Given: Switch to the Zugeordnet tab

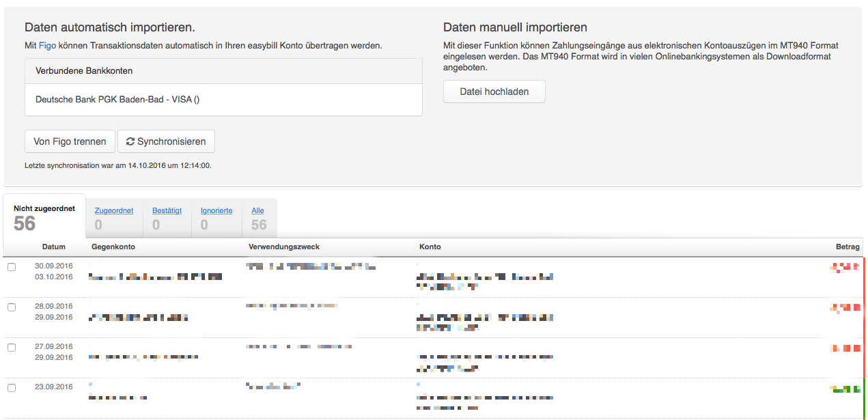Looking at the screenshot, I should pos(114,219).
